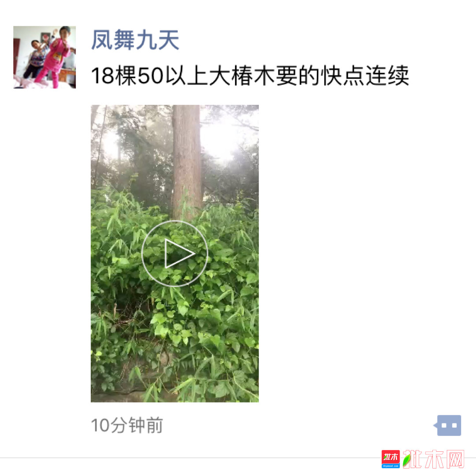
Task: Tap the 凤舞九天 username link
Action: pyautogui.click(x=135, y=40)
